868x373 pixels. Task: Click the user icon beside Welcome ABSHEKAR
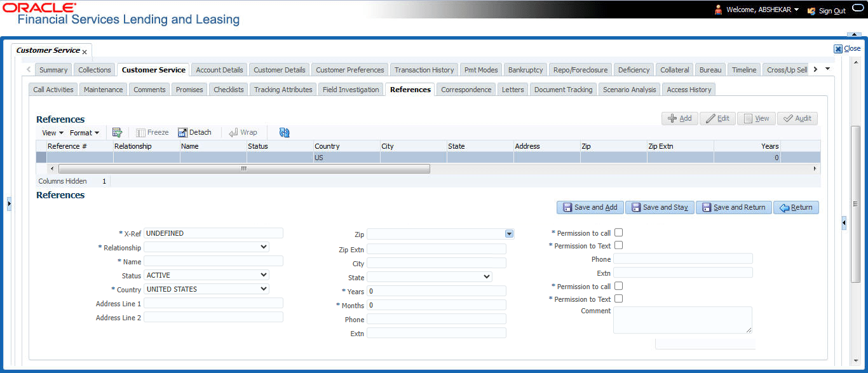coord(718,10)
